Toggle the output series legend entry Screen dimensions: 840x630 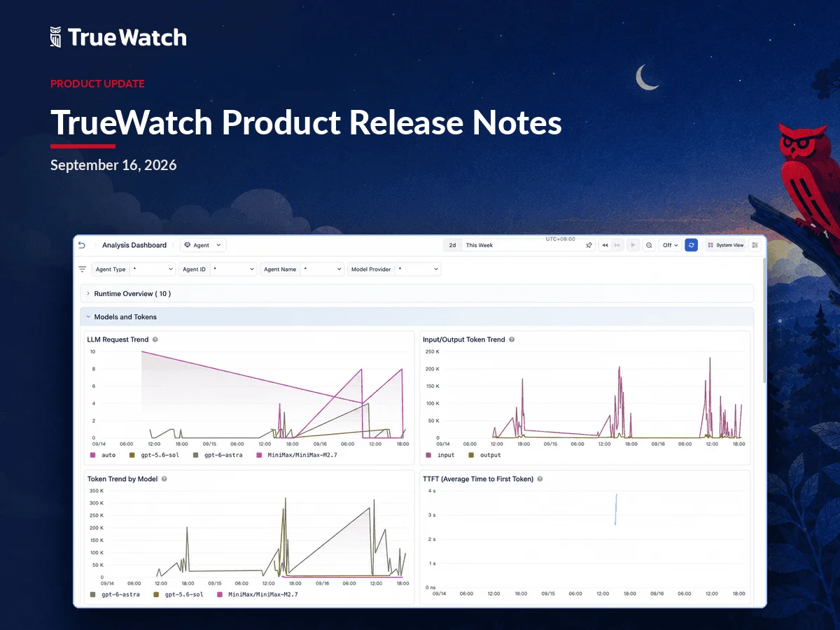(485, 455)
